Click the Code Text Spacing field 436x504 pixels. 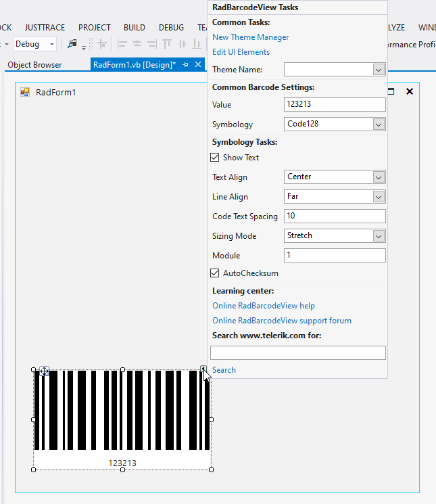[x=335, y=216]
